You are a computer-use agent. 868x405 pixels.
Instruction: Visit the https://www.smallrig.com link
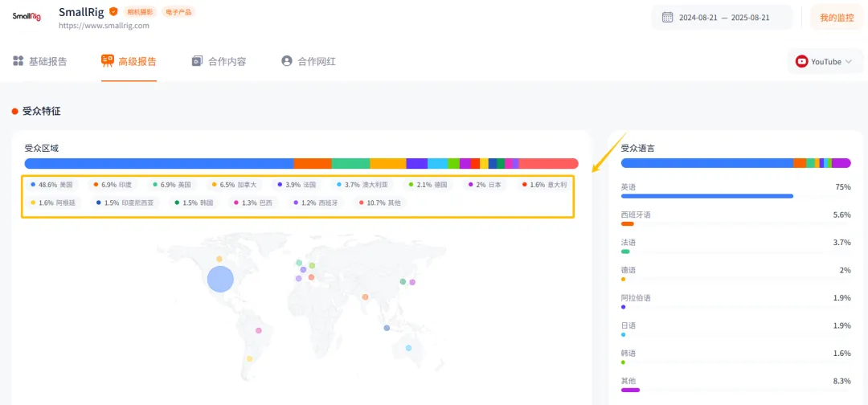click(104, 26)
